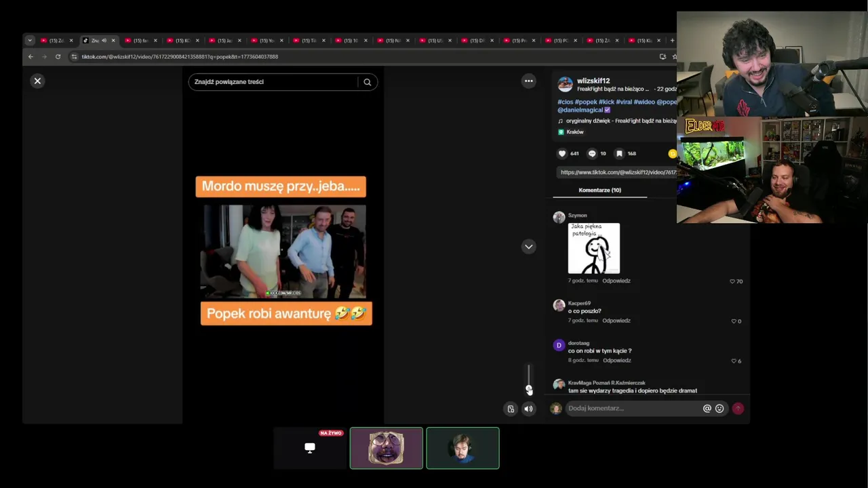Viewport: 868px width, 488px height.
Task: Reply to Szymon's comment via 'Odpowiedz'
Action: pyautogui.click(x=616, y=281)
